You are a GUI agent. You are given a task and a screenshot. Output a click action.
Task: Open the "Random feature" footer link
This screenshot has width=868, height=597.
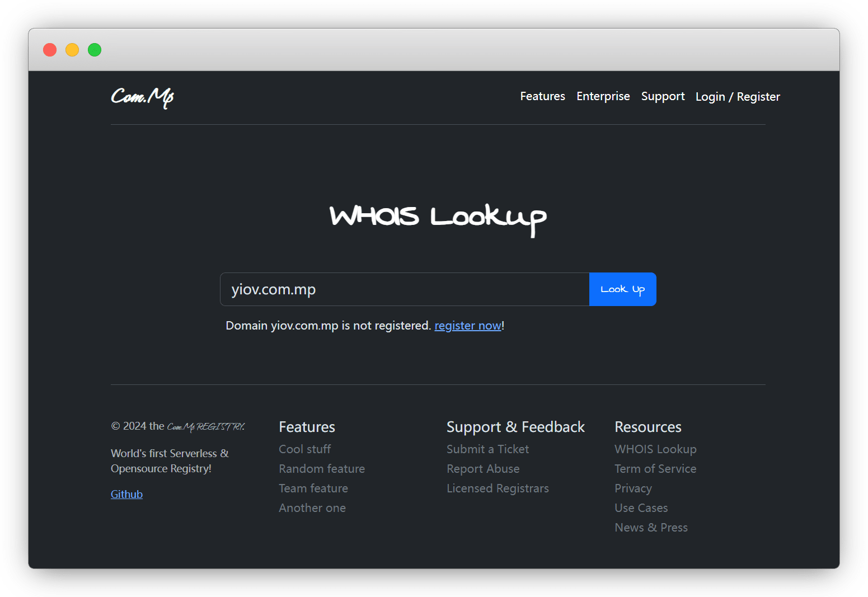[322, 469]
